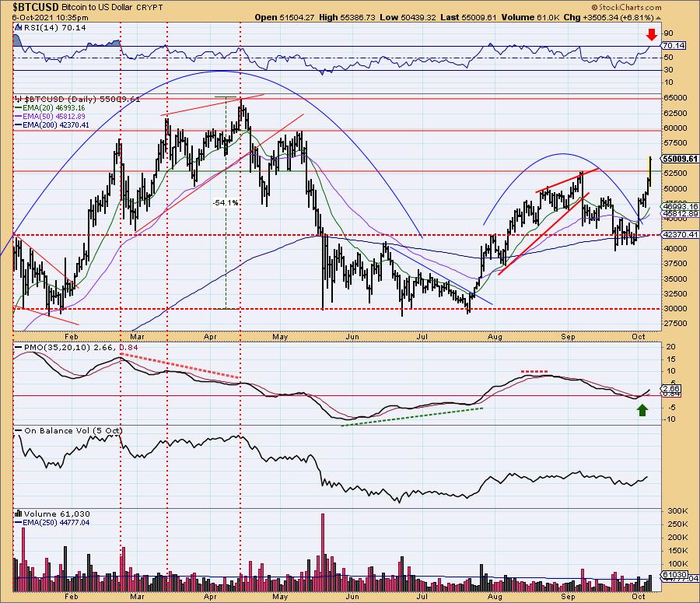The width and height of the screenshot is (700, 603).
Task: Click the boxed 46993.16 tag on right axis
Action: [681, 206]
